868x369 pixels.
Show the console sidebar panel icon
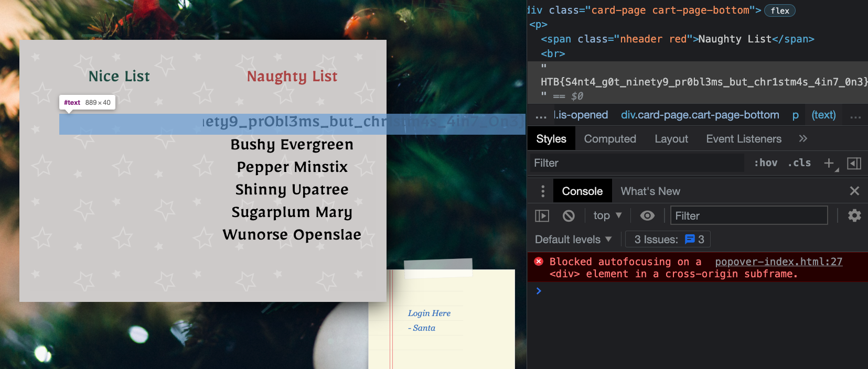click(x=542, y=215)
